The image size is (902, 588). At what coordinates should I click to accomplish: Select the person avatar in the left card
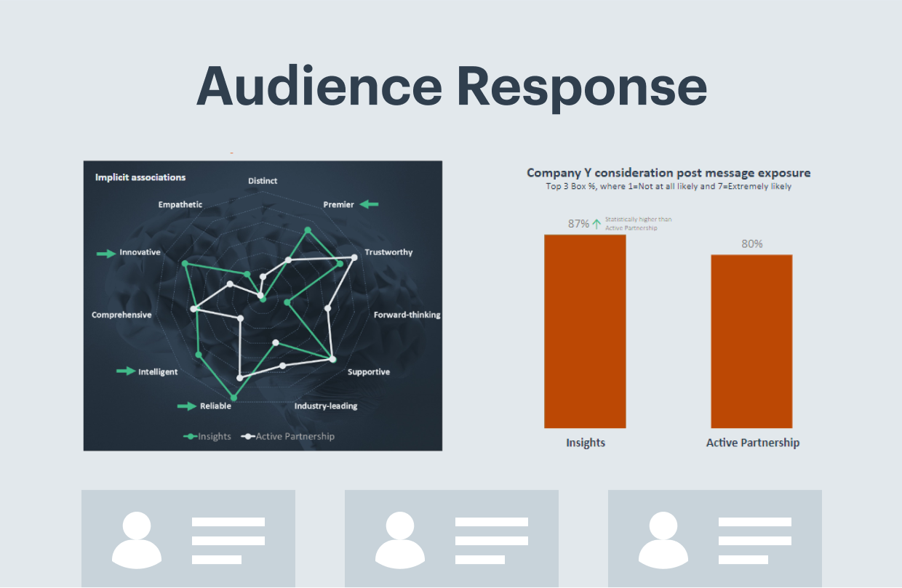137,539
